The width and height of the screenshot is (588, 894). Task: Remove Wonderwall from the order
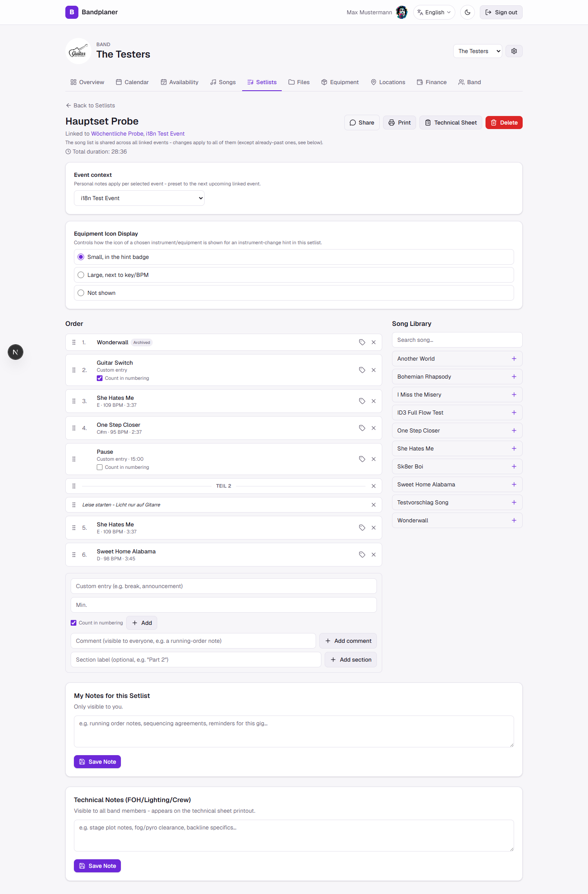[374, 342]
